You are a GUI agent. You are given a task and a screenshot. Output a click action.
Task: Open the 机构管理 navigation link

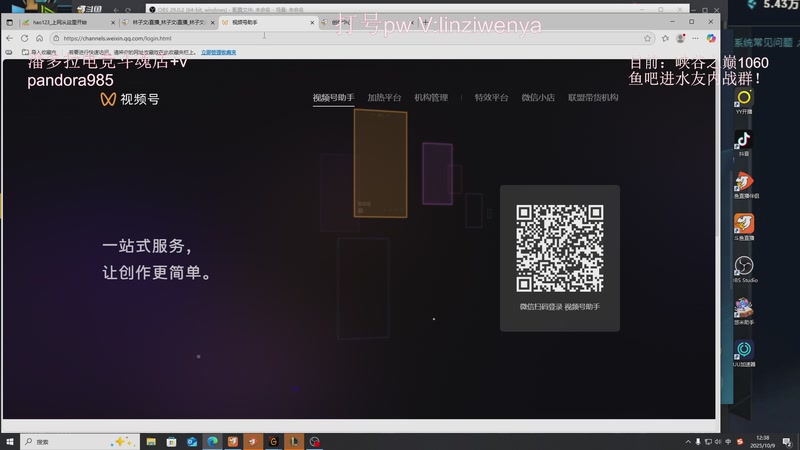[x=431, y=97]
